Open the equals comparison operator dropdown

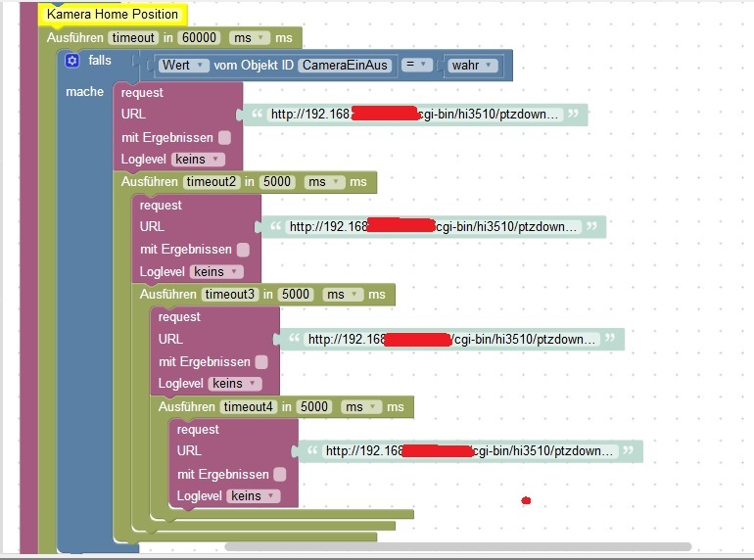[416, 64]
